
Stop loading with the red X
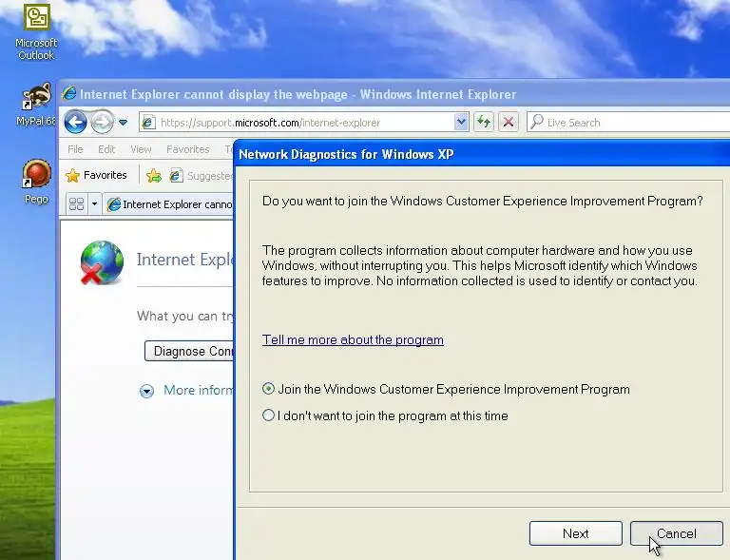pos(509,123)
